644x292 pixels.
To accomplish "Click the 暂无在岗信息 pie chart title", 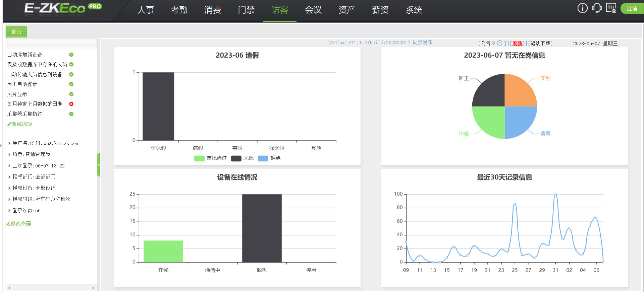I will pos(504,55).
